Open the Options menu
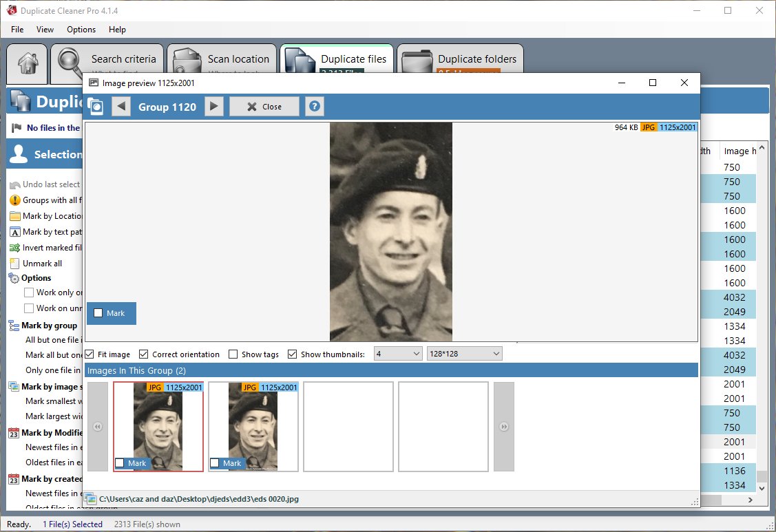 [x=81, y=30]
